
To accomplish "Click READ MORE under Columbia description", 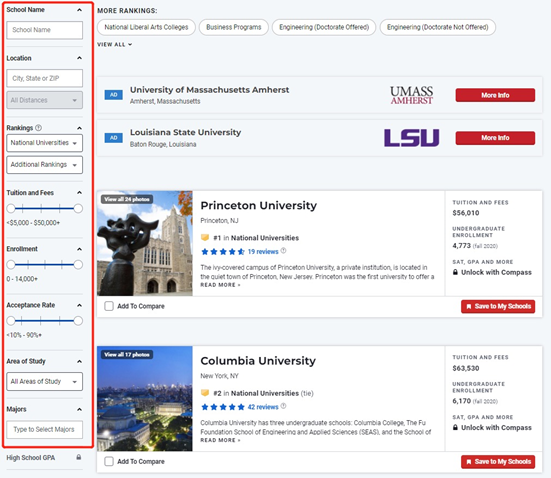I will pyautogui.click(x=220, y=440).
